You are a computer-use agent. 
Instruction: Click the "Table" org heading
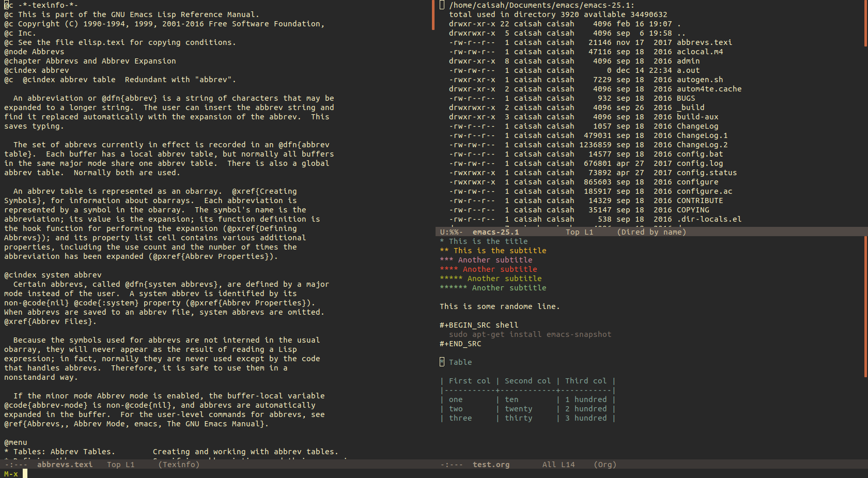coord(460,362)
